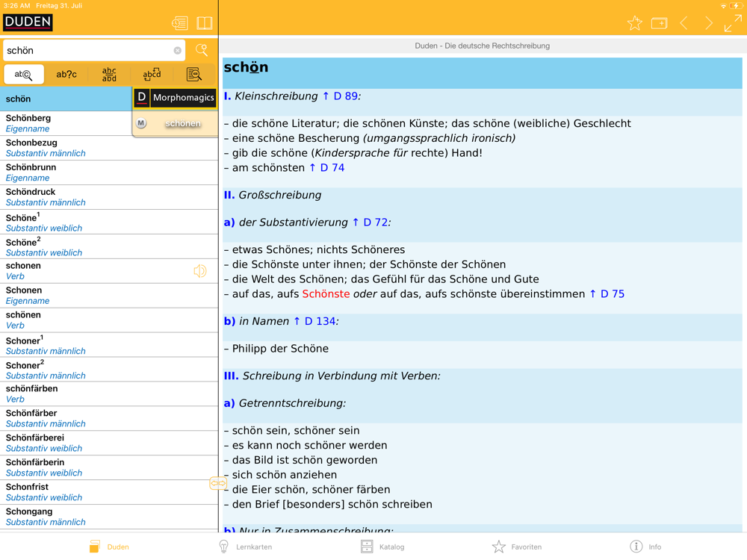
Task: Open the verb entry schönen in list
Action: [x=109, y=320]
